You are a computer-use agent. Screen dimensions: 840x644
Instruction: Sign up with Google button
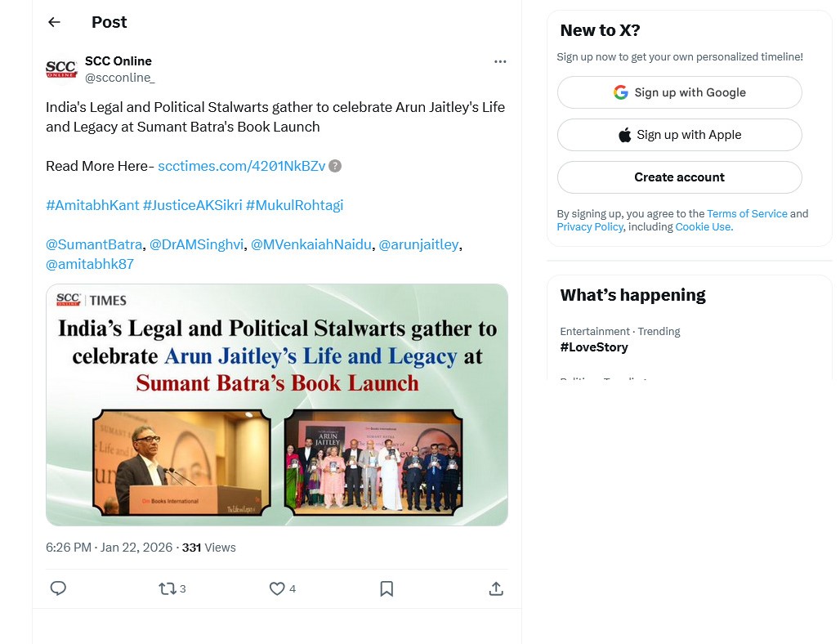coord(679,92)
